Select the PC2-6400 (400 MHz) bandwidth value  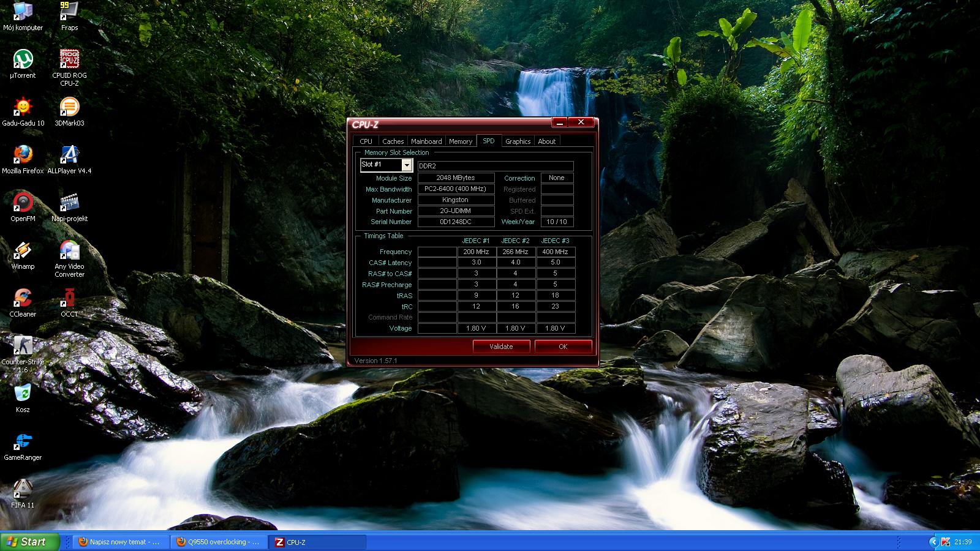(x=456, y=189)
